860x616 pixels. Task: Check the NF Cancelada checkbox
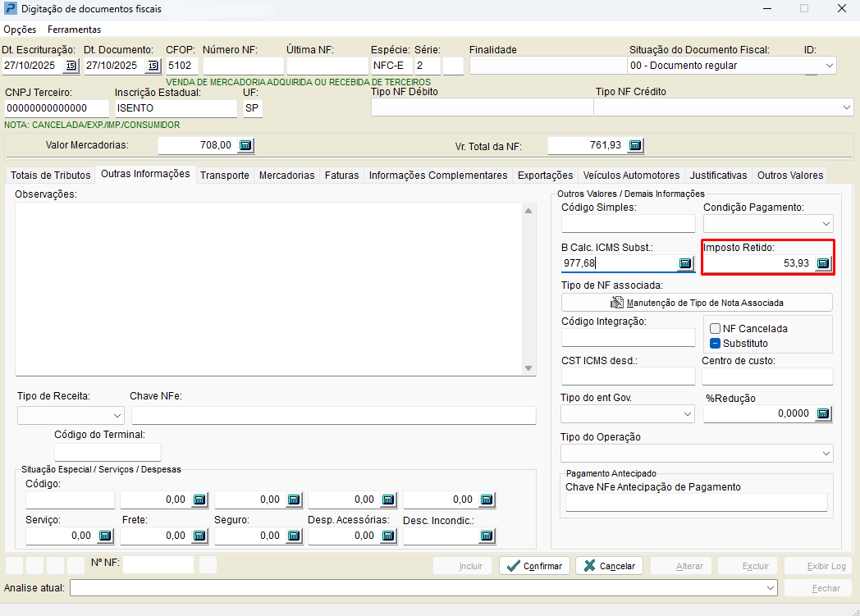pos(716,329)
